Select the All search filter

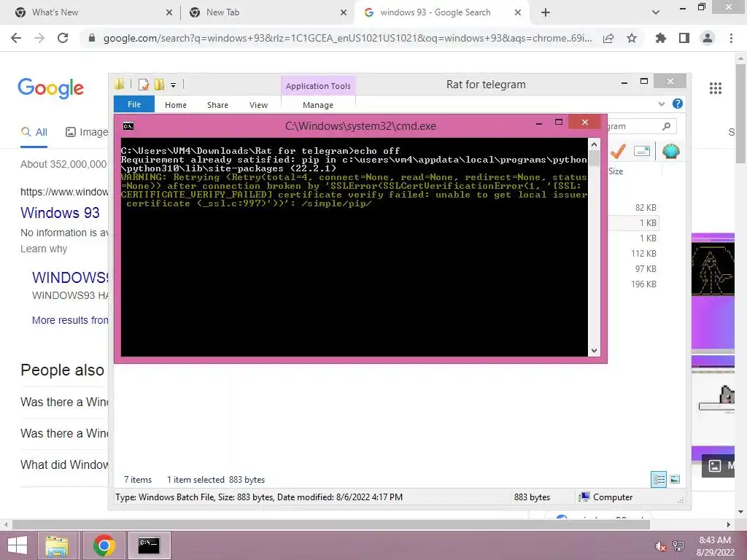34,132
